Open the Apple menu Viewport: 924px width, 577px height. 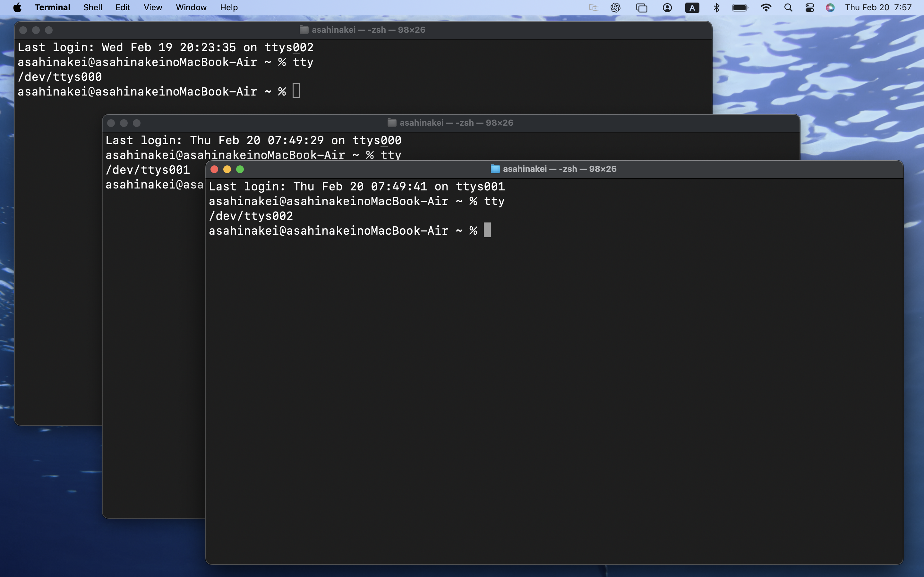point(17,8)
